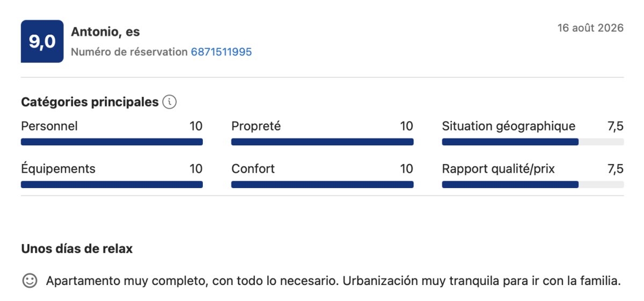Image resolution: width=644 pixels, height=301 pixels.
Task: Click the Personnel rating bar
Action: [x=112, y=142]
